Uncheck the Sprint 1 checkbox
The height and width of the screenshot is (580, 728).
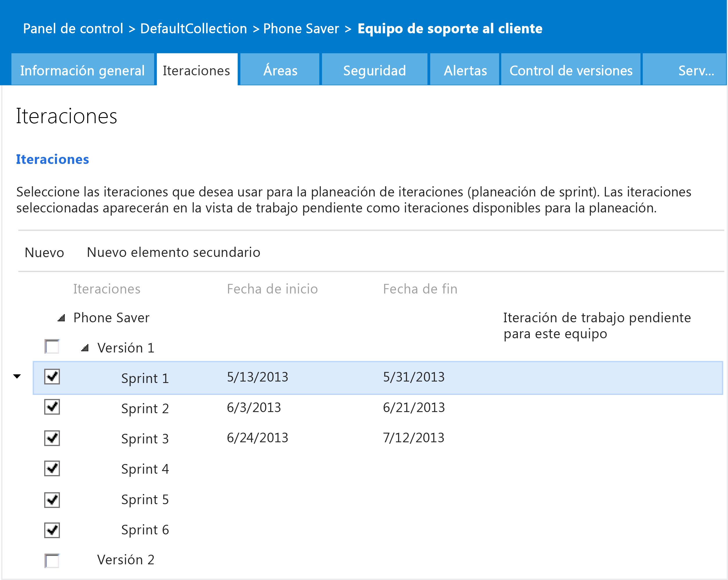coord(52,377)
